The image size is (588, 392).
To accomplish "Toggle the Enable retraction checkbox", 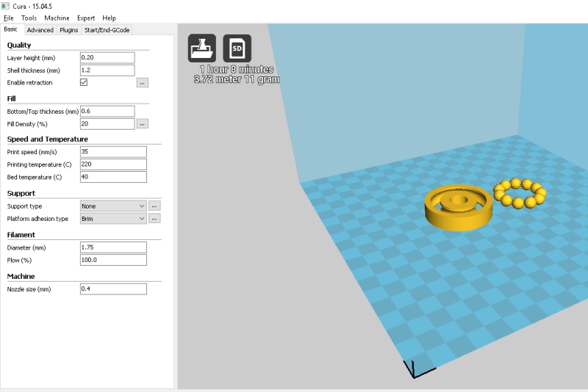I will (x=84, y=82).
